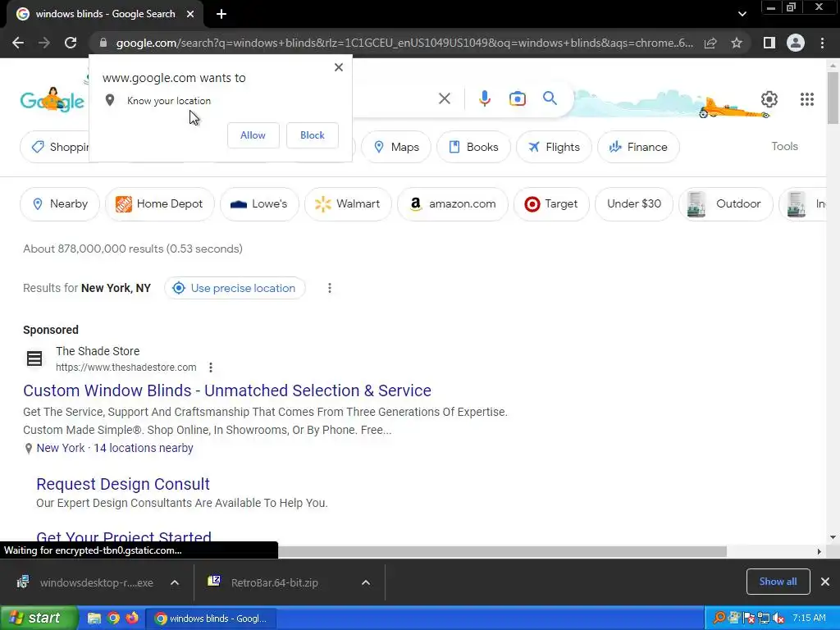Apply the Outdoor filter chip
The height and width of the screenshot is (630, 840).
pos(726,204)
